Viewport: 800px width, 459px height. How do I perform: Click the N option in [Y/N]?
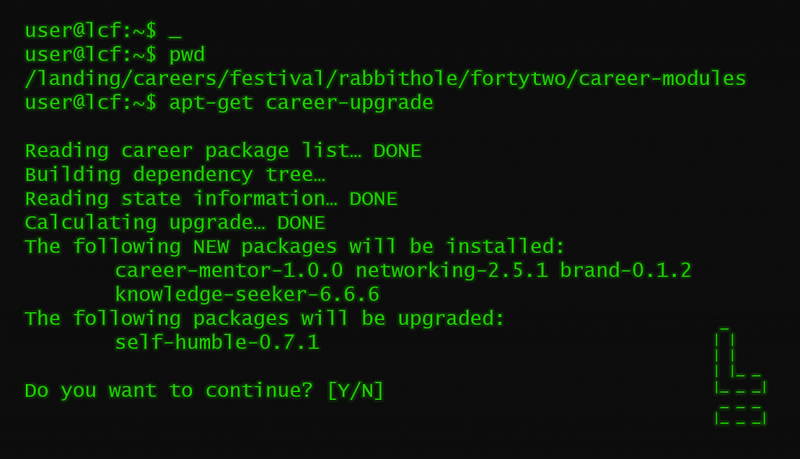[x=367, y=391]
